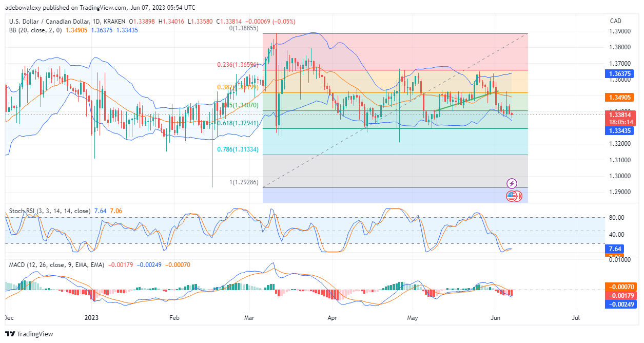
Task: Click the Feb label on time axis
Action: (174, 318)
